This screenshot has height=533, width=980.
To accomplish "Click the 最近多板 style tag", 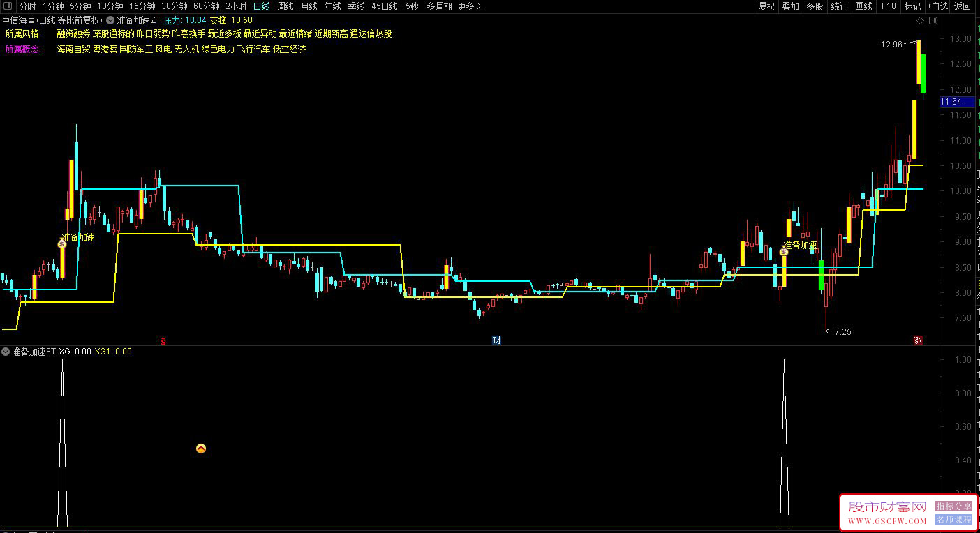I will [224, 33].
